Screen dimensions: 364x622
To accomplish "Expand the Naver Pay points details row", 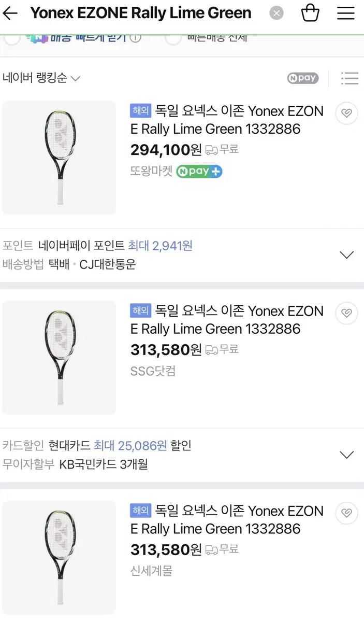I will pyautogui.click(x=346, y=254).
